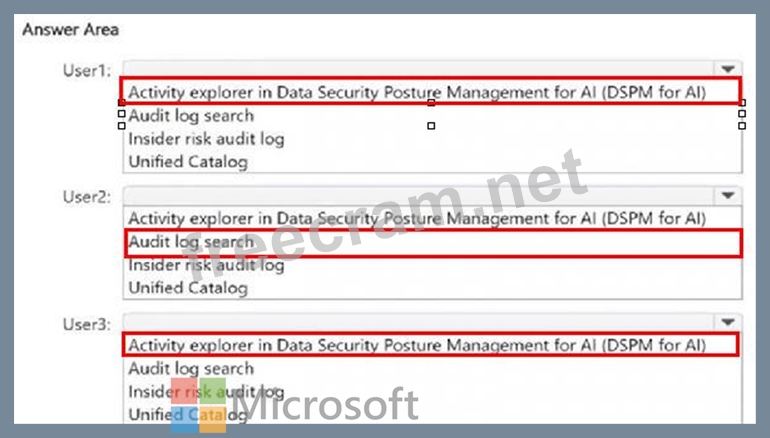Select Activity explorer option for User1
The image size is (770, 438).
[417, 92]
